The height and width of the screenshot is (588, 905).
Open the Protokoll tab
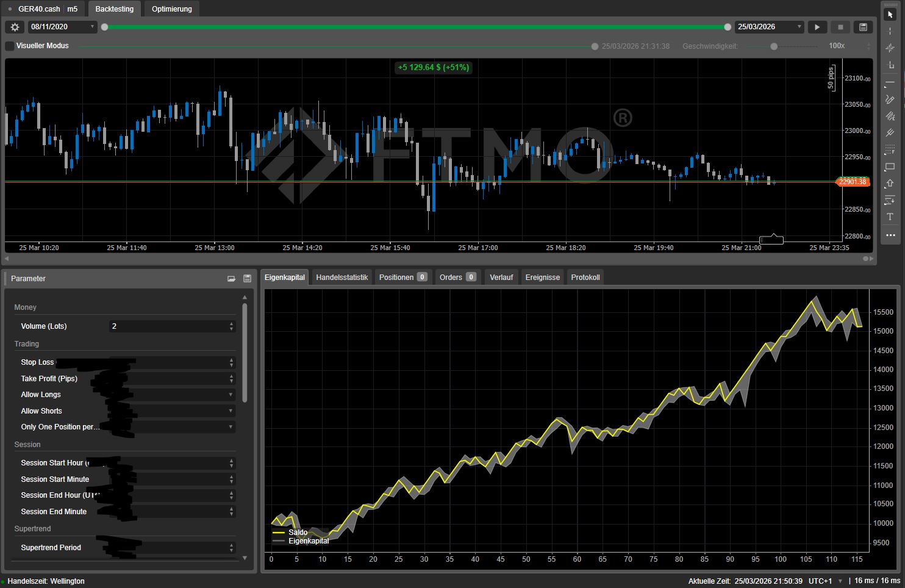tap(585, 277)
